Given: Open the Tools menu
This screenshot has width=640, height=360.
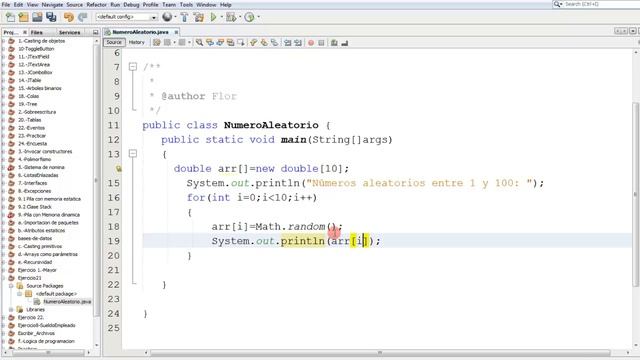Looking at the screenshot, I should pos(186,5).
